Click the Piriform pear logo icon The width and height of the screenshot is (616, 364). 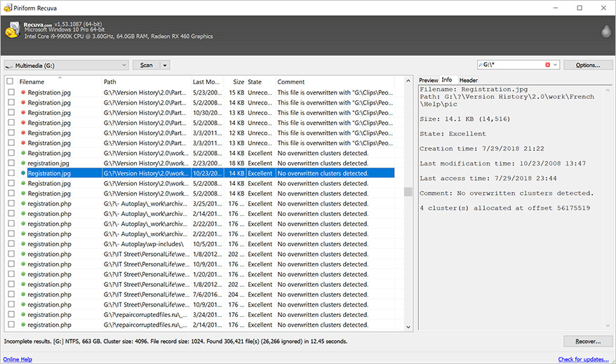pos(606,30)
